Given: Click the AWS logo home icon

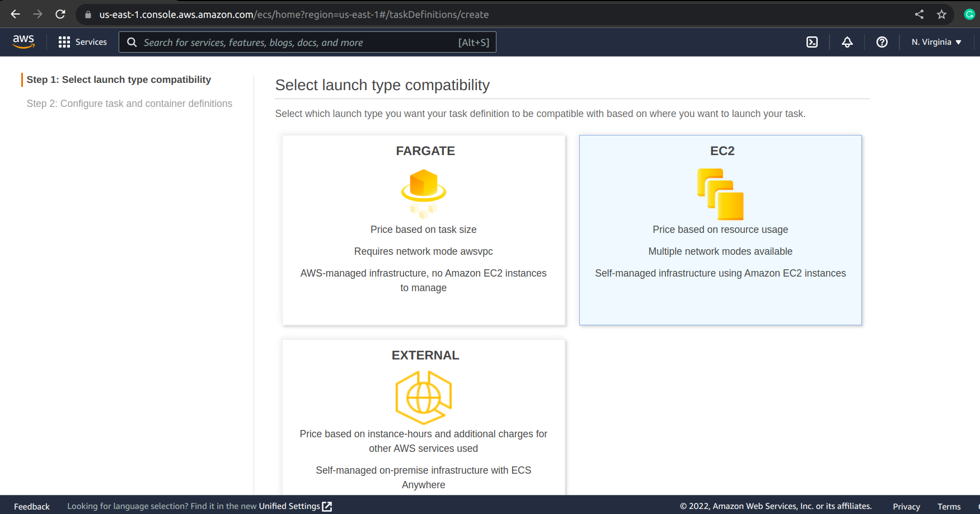Looking at the screenshot, I should coord(24,41).
